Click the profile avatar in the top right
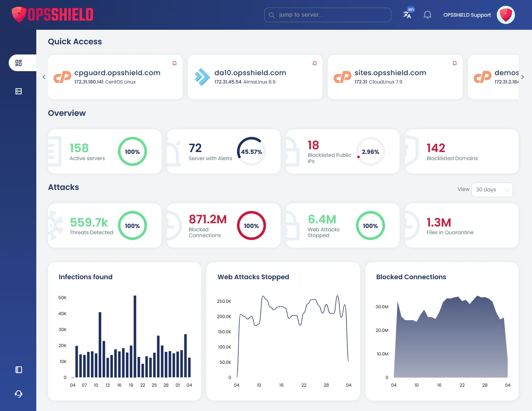532x411 pixels. 506,15
